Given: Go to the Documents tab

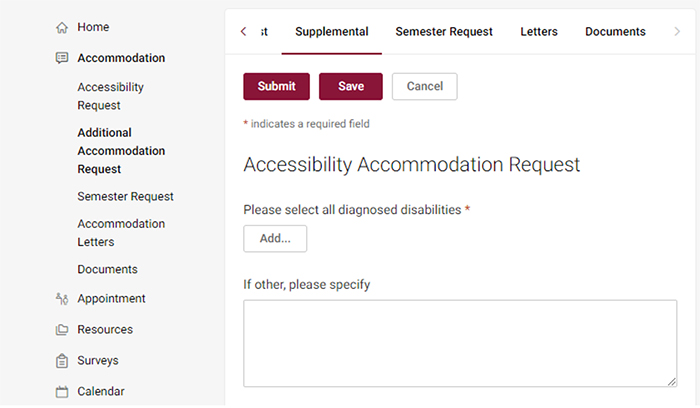Looking at the screenshot, I should pyautogui.click(x=615, y=32).
